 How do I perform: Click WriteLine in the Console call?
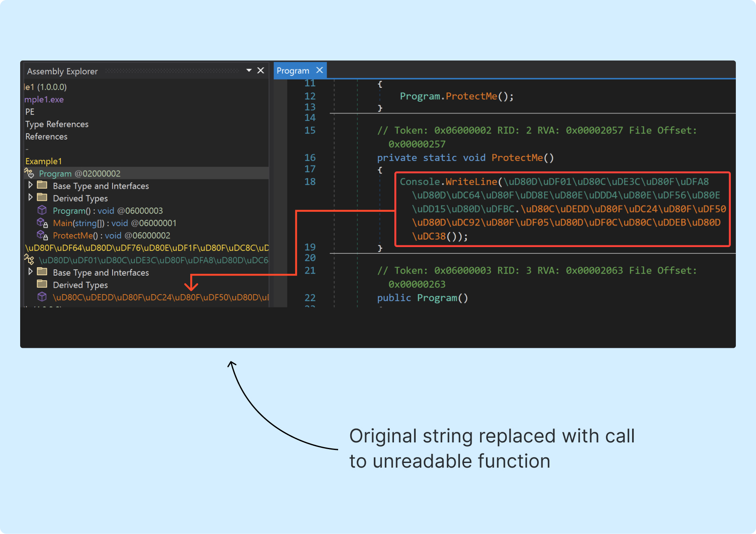click(471, 182)
